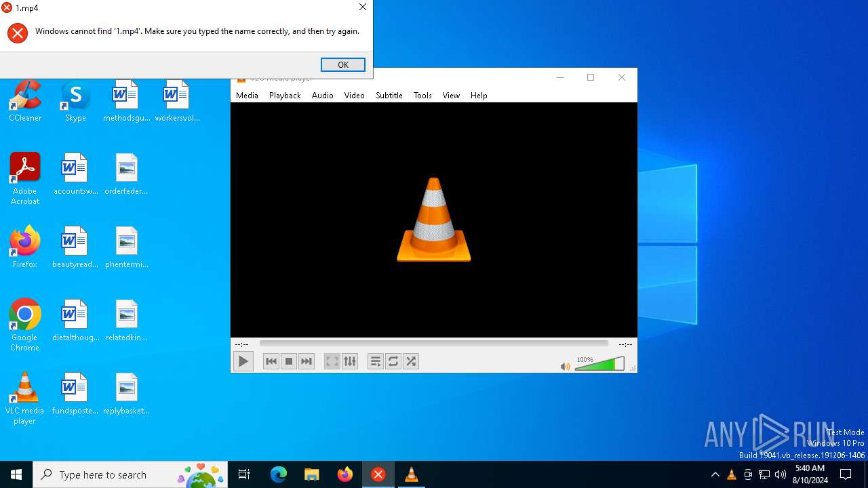Image resolution: width=868 pixels, height=488 pixels.
Task: Show hidden system tray icons
Action: [x=715, y=474]
